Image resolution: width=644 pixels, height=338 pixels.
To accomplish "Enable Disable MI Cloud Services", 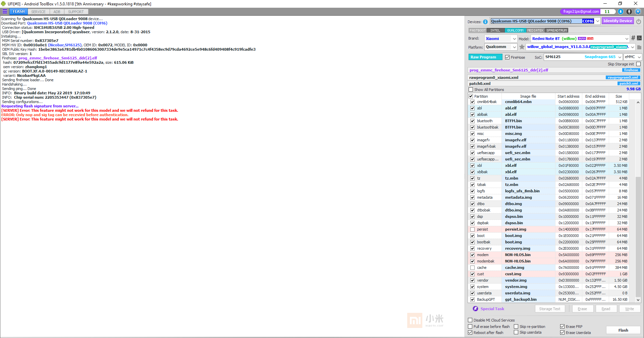I will click(470, 320).
